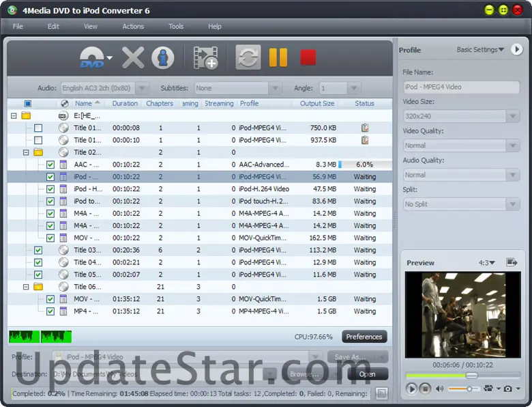Open the Audio dropdown

click(x=142, y=88)
